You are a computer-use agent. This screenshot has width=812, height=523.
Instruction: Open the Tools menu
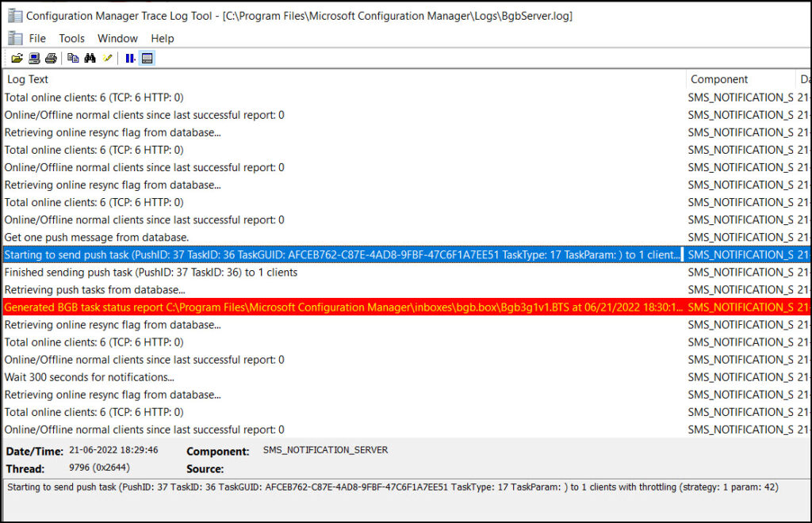(71, 38)
